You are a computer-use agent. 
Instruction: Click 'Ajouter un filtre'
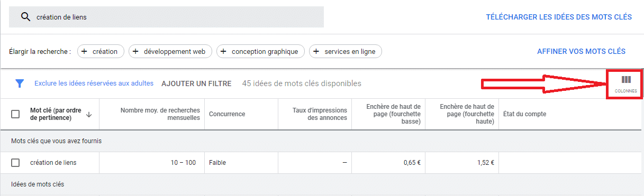pos(196,83)
